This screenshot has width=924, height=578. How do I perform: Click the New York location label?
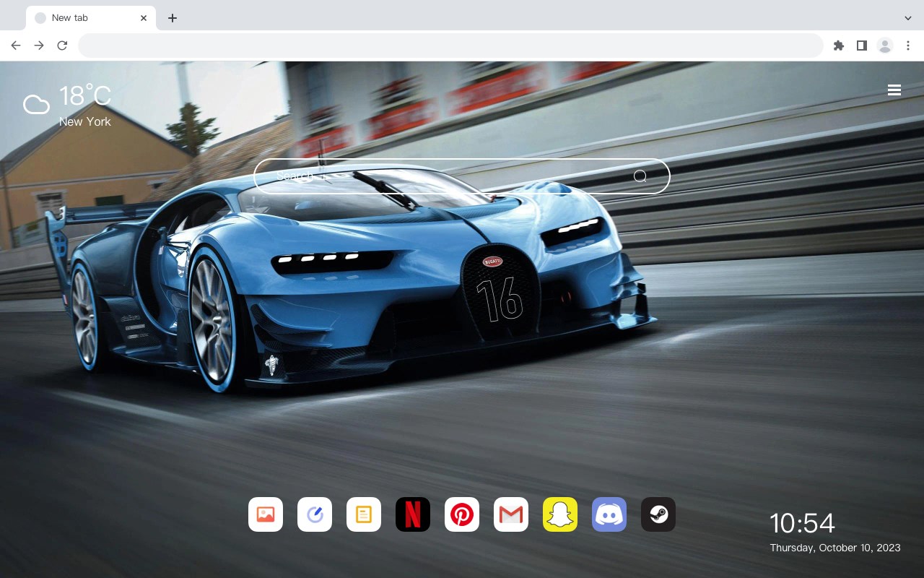[85, 122]
